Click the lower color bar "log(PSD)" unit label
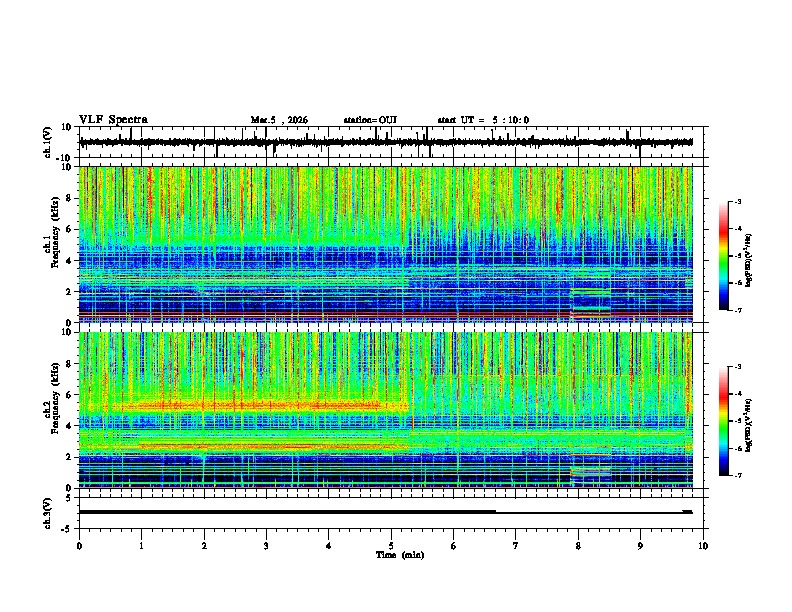This screenshot has width=792, height=612. (749, 425)
